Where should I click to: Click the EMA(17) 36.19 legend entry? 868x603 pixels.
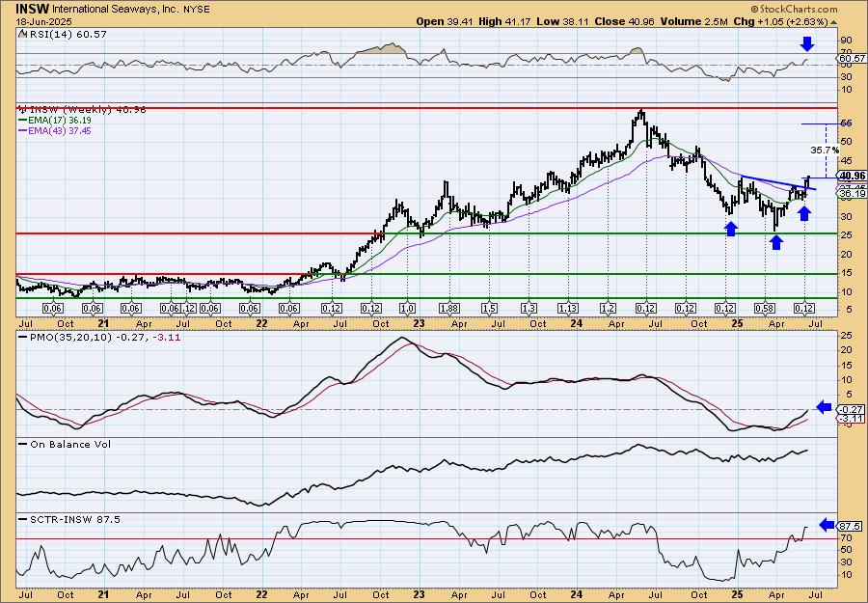click(x=55, y=121)
